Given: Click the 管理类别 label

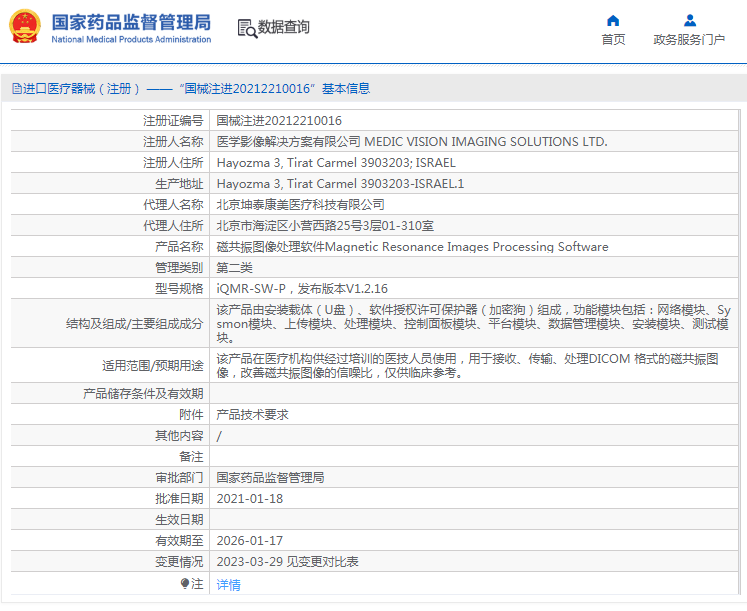Looking at the screenshot, I should [179, 268].
